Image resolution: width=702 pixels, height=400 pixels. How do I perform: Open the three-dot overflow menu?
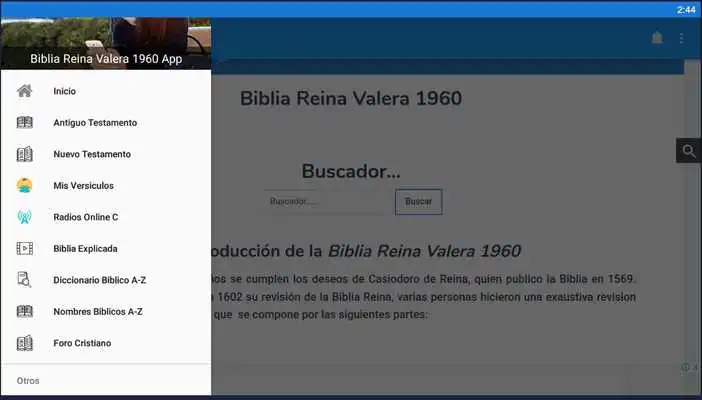[x=681, y=38]
